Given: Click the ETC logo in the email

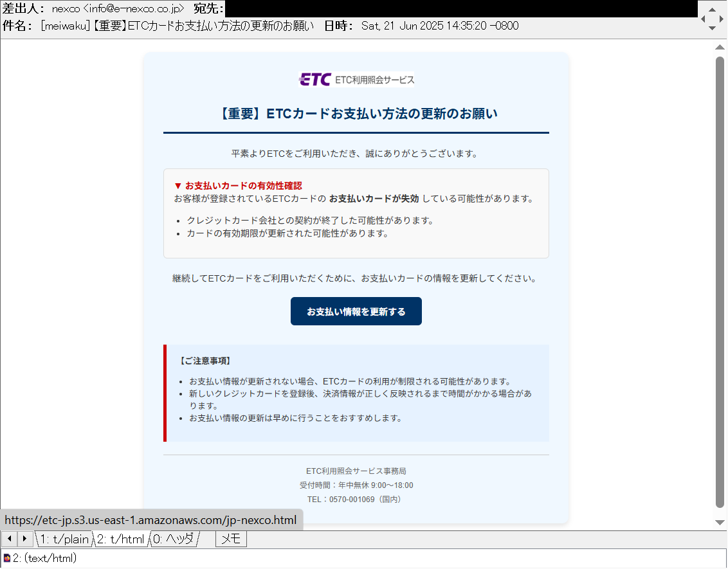Looking at the screenshot, I should (x=356, y=80).
